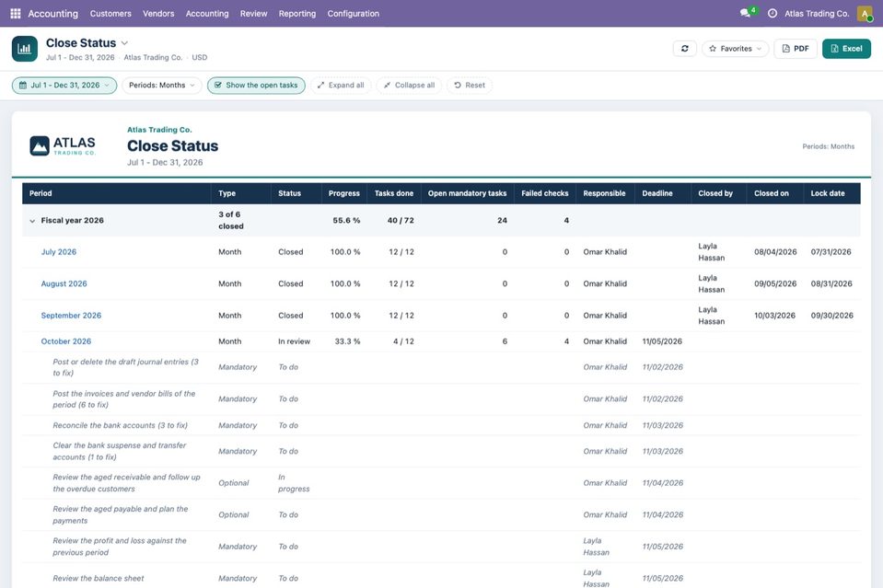
Task: Click Expand all
Action: click(341, 85)
